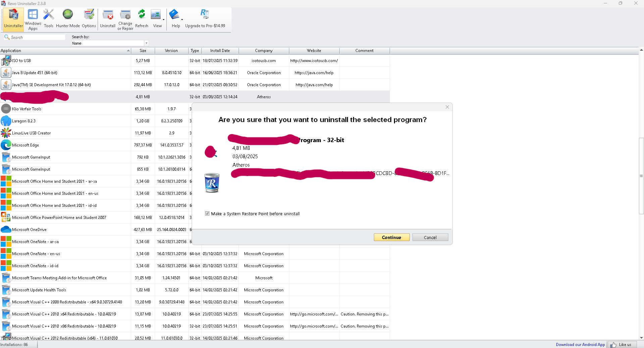The width and height of the screenshot is (644, 348).
Task: Sort by Website column header
Action: click(x=314, y=51)
